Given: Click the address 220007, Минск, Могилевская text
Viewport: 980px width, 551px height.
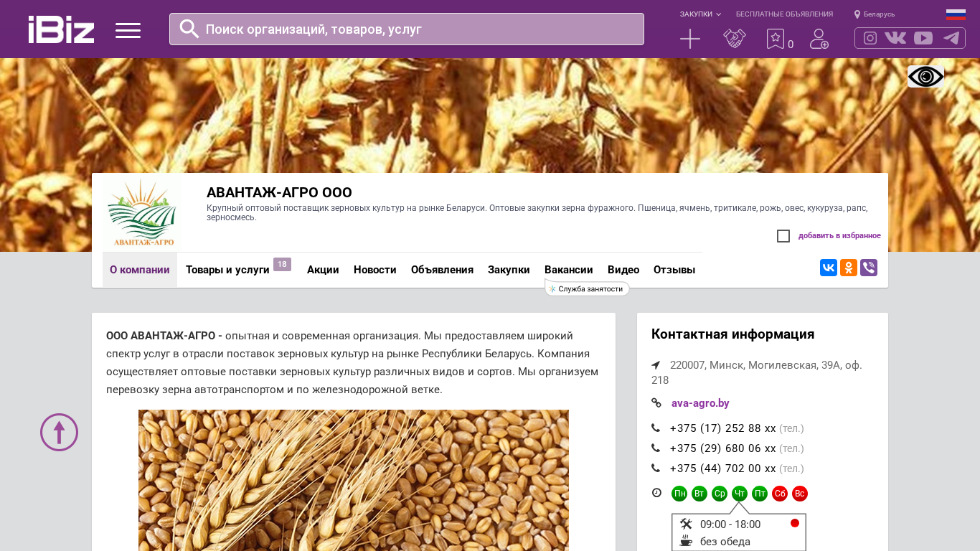Looking at the screenshot, I should pos(757,372).
